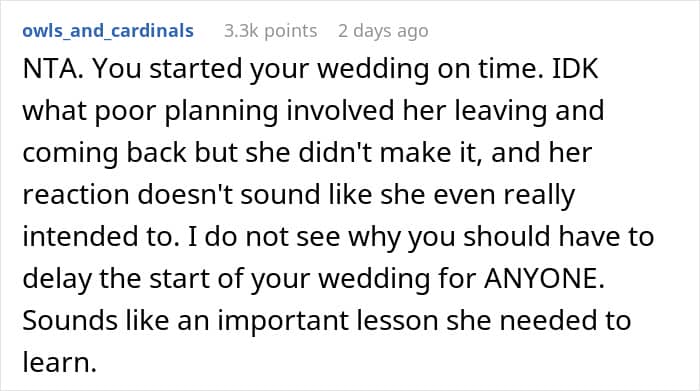Viewport: 700px width, 391px height.
Task: Click the word "doesn't" in the fourth line
Action: (185, 195)
